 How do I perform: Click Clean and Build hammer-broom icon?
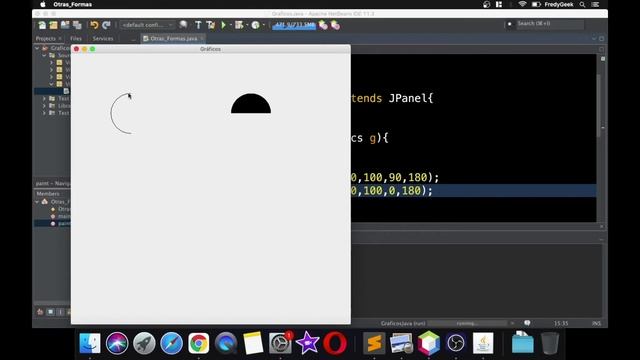tap(211, 25)
